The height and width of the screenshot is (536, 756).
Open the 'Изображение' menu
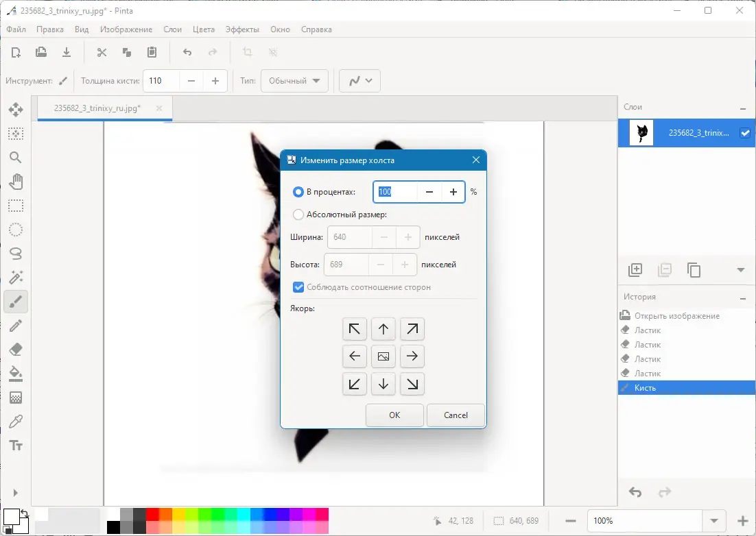click(126, 29)
